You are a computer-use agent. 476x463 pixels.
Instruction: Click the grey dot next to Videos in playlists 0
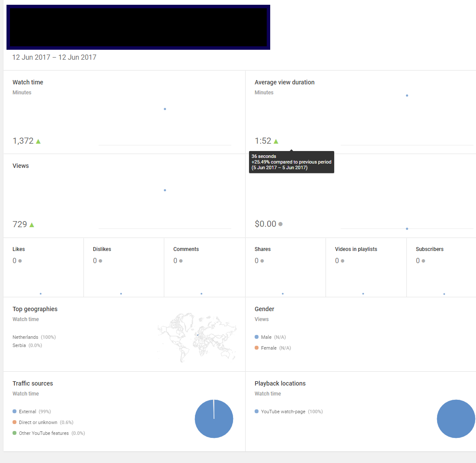pyautogui.click(x=343, y=261)
